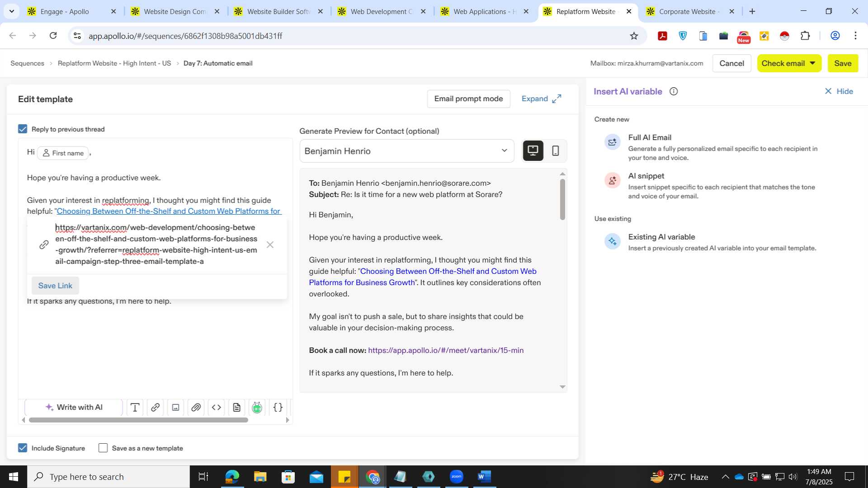Open the Adobe Acrobat extension
Image resolution: width=868 pixels, height=488 pixels.
662,36
